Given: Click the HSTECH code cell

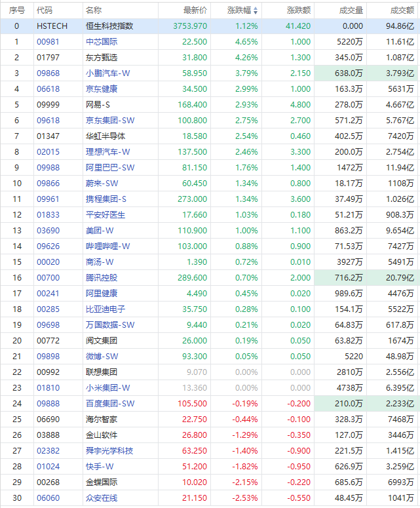Looking at the screenshot, I should 52,26.
